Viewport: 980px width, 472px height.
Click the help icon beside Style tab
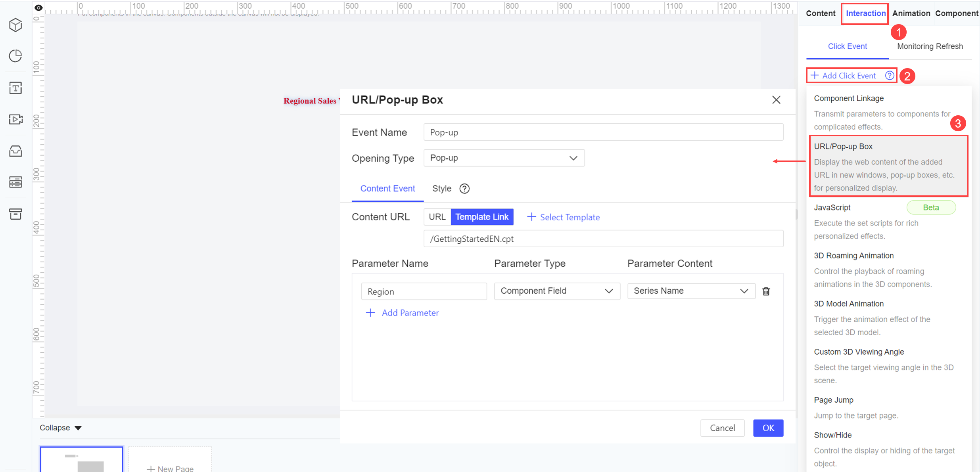464,189
